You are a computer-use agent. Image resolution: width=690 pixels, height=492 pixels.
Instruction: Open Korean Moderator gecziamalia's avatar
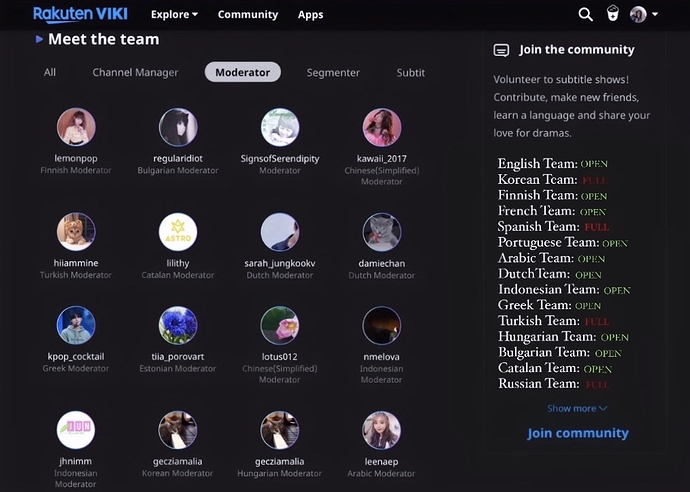coord(178,430)
